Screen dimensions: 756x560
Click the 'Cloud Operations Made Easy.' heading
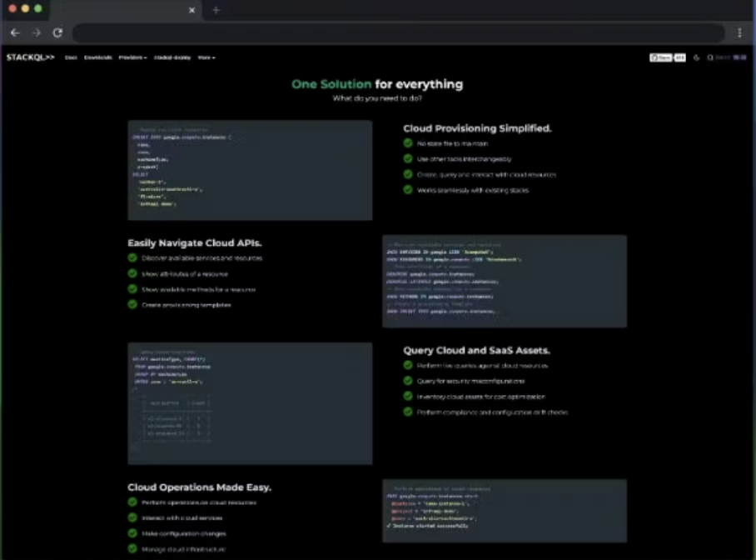pyautogui.click(x=199, y=487)
